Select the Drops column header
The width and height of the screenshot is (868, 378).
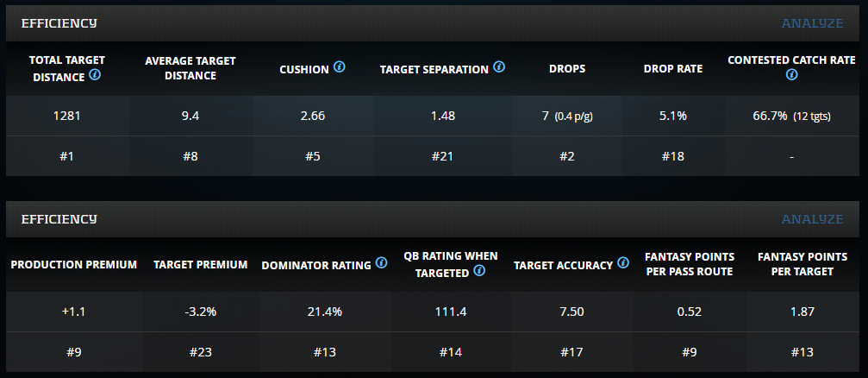(x=567, y=68)
